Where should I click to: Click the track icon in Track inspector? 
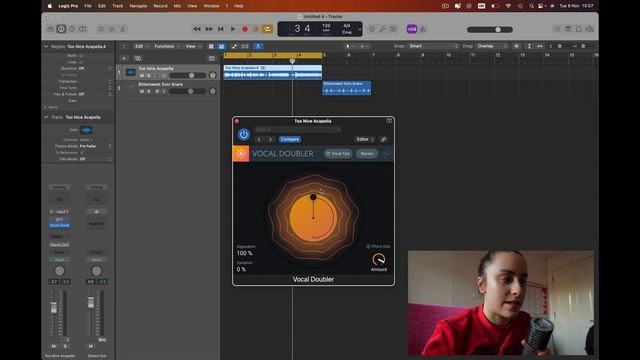coord(86,130)
